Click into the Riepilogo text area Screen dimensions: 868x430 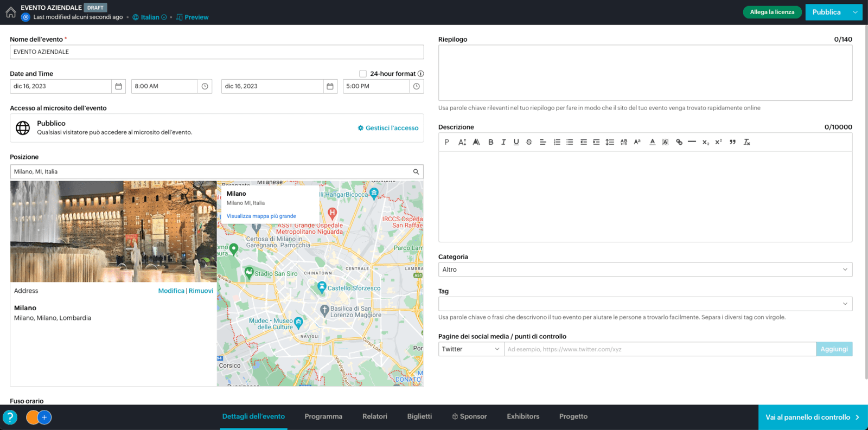[644, 73]
